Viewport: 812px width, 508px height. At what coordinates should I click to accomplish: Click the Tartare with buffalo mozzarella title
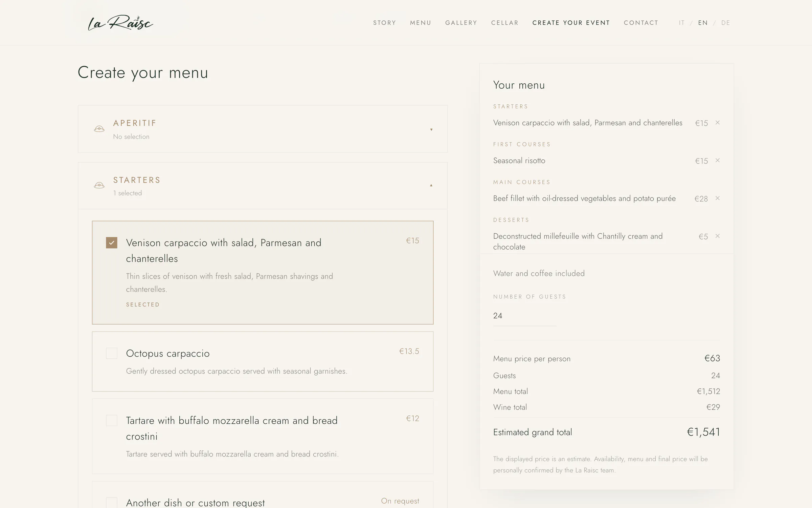click(x=232, y=428)
